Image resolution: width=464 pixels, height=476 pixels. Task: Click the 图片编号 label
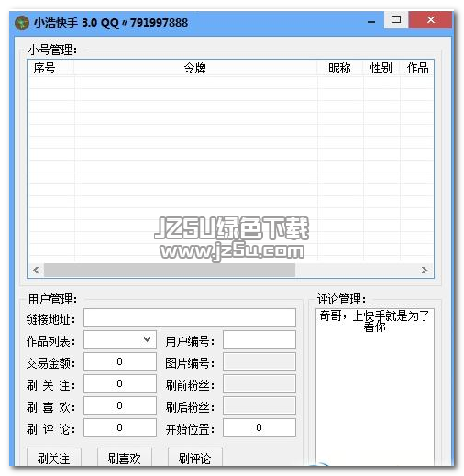coord(190,363)
